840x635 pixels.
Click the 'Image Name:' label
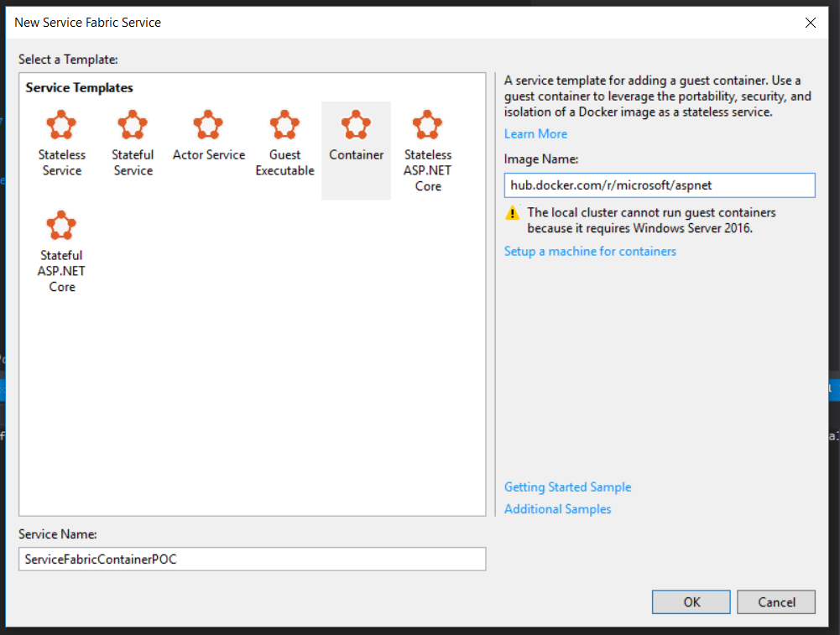[x=541, y=159]
